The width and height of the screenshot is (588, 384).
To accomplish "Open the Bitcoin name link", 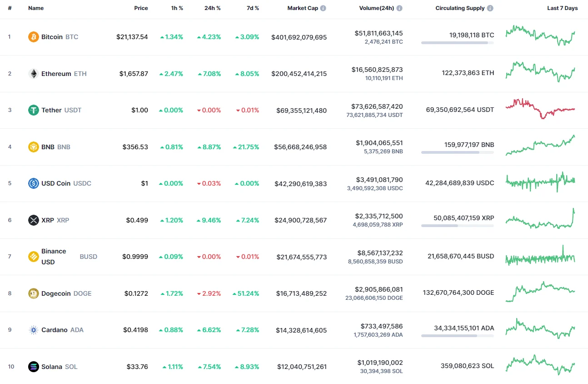I will 52,37.
